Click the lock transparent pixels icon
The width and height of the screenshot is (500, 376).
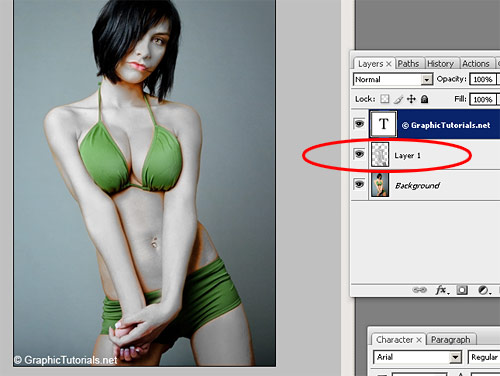coord(385,99)
